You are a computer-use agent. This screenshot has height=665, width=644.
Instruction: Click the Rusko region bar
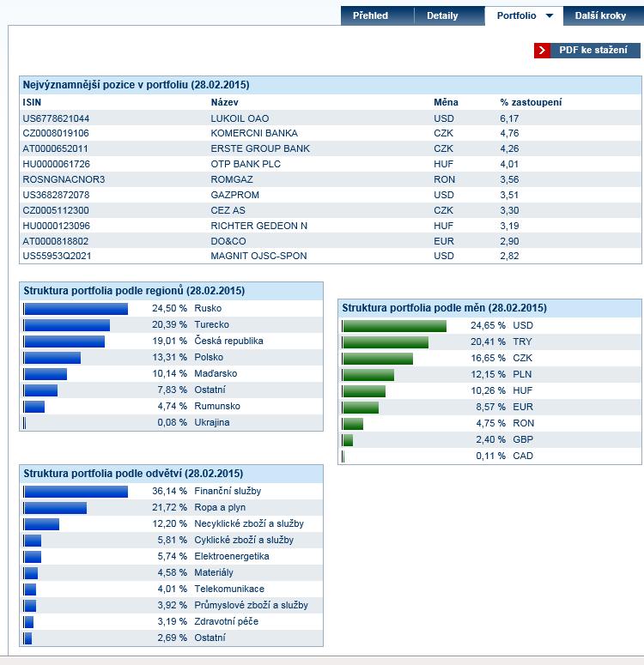click(x=76, y=309)
